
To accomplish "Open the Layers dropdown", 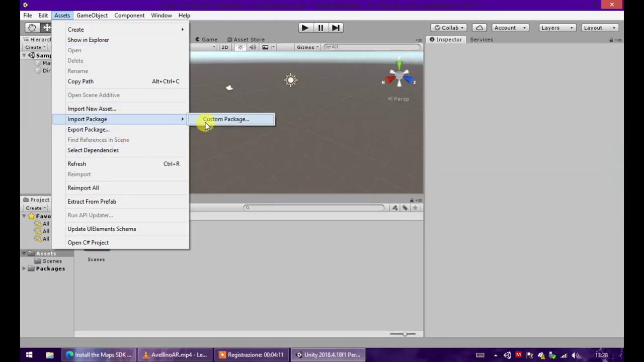I will pyautogui.click(x=557, y=28).
